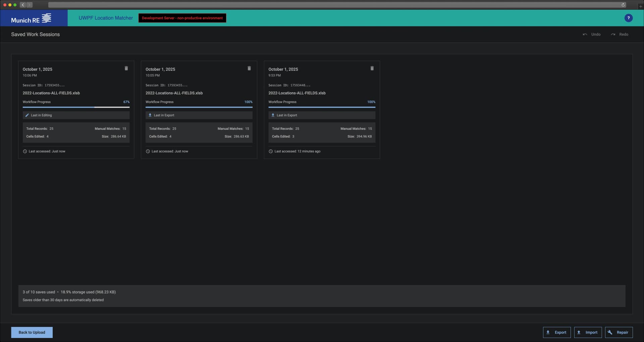Click Saved Work Sessions heading
Viewport: 644px width, 342px height.
pos(35,35)
